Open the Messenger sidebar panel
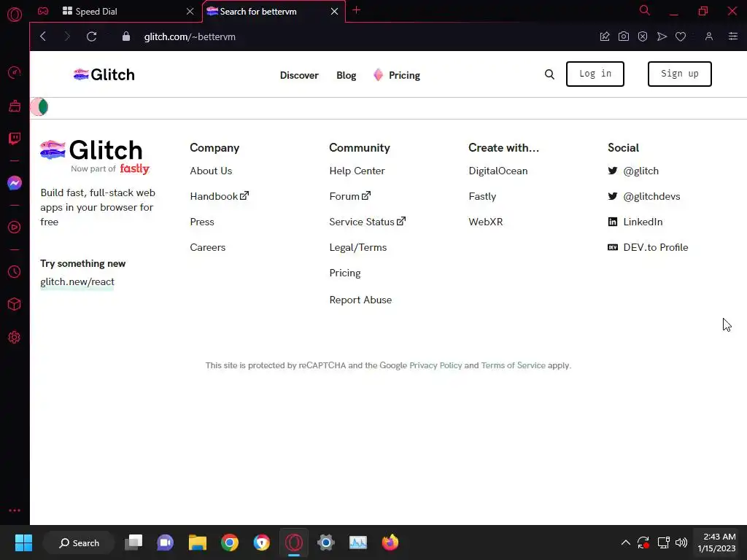The image size is (747, 560). 15,183
